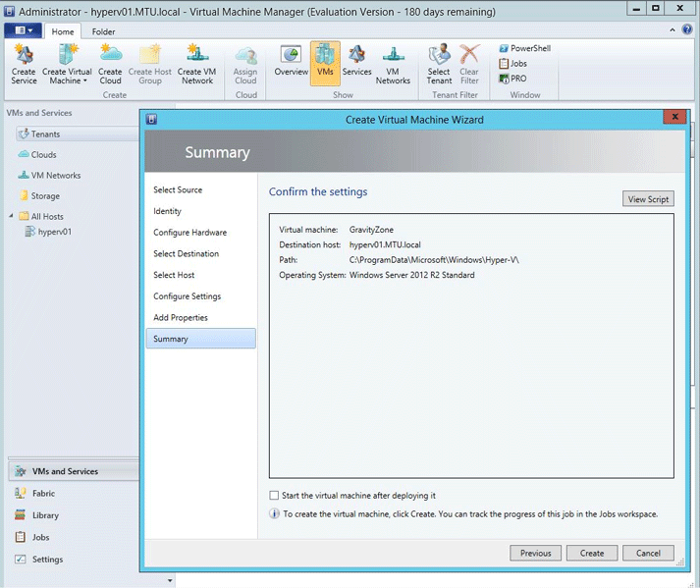Screen dimensions: 700x588
Task: Select Configure Hardware wizard step
Action: click(x=189, y=233)
